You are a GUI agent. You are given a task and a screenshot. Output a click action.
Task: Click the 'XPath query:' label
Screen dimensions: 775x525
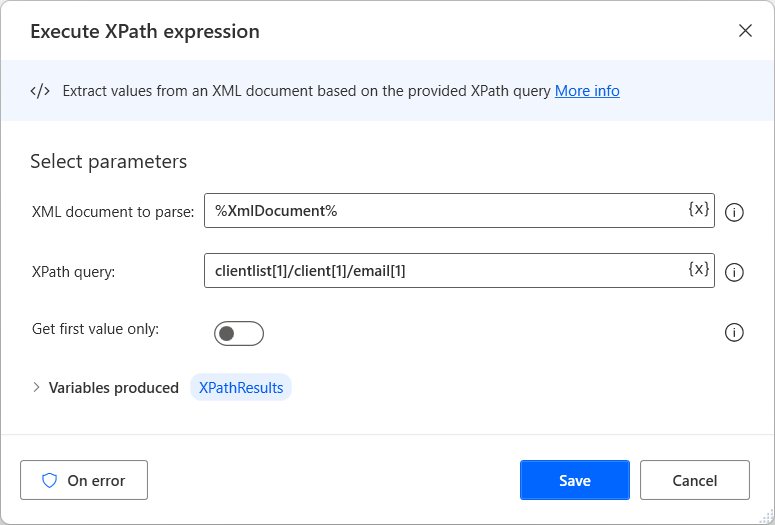click(x=73, y=271)
